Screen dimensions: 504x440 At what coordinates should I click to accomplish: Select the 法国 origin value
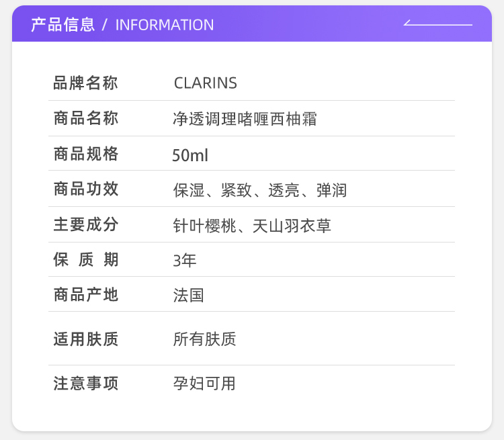pos(188,295)
